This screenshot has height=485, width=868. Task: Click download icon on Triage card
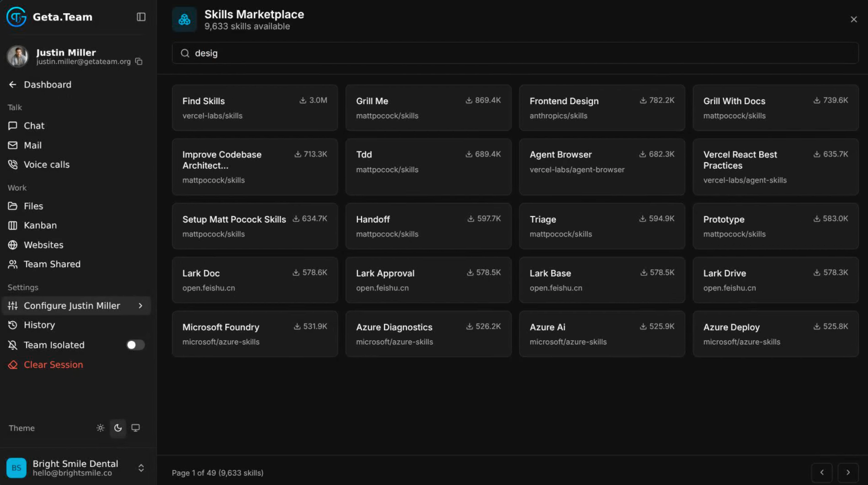(x=642, y=219)
